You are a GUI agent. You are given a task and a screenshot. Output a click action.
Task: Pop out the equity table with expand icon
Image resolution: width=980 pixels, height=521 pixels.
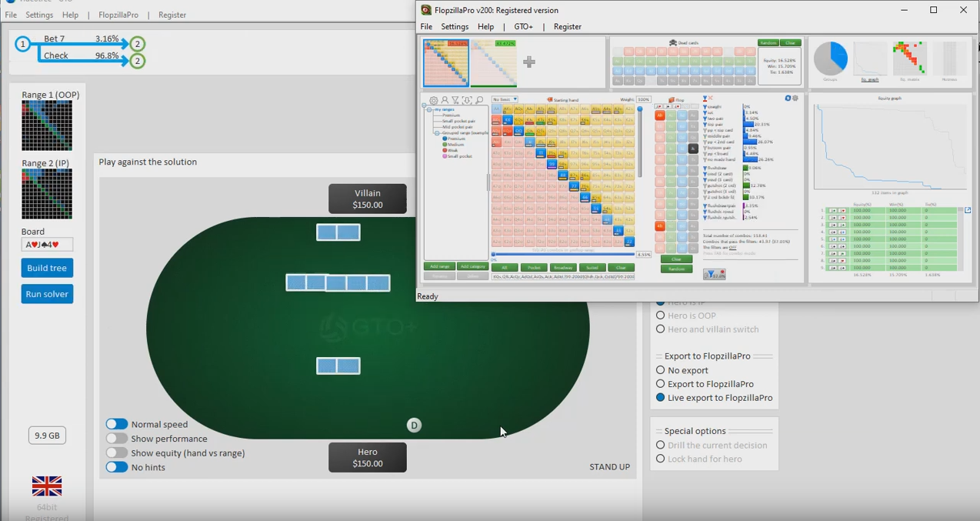click(x=968, y=210)
